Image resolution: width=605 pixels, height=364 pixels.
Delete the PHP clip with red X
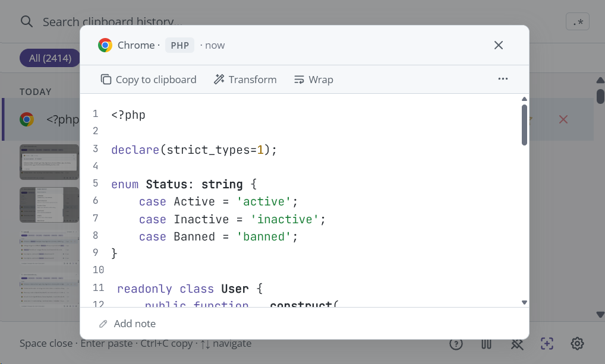tap(563, 119)
